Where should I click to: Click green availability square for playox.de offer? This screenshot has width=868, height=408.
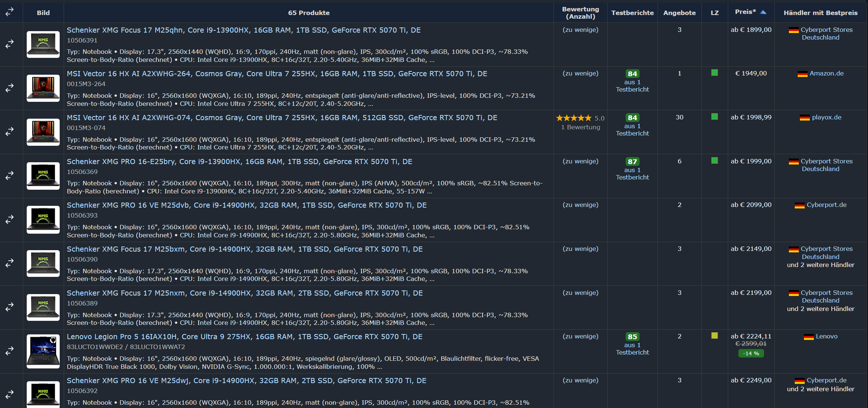click(x=714, y=117)
